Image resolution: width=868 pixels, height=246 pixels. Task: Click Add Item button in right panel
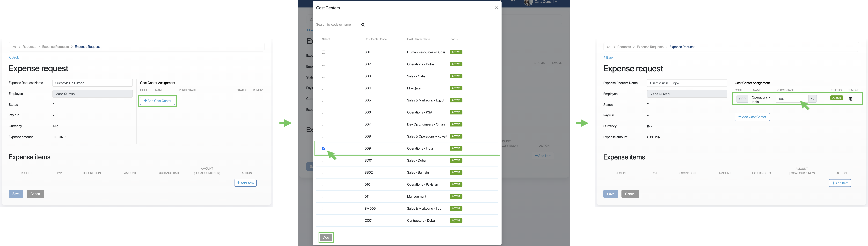pyautogui.click(x=840, y=183)
